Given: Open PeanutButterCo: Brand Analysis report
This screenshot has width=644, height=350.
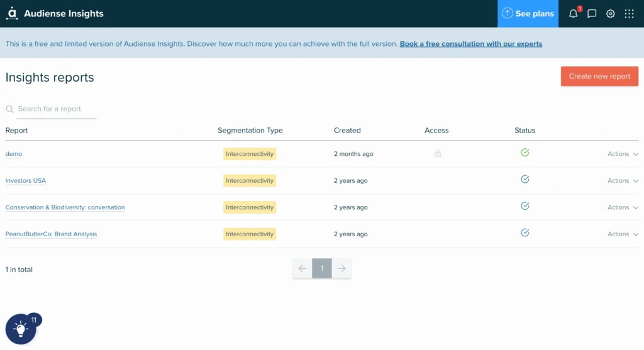Looking at the screenshot, I should pyautogui.click(x=51, y=234).
